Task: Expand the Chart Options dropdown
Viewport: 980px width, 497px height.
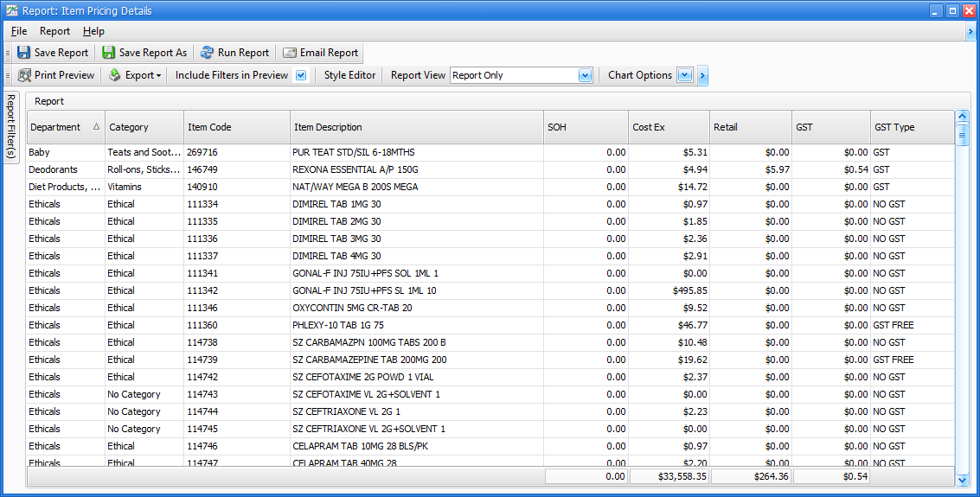Action: (685, 75)
